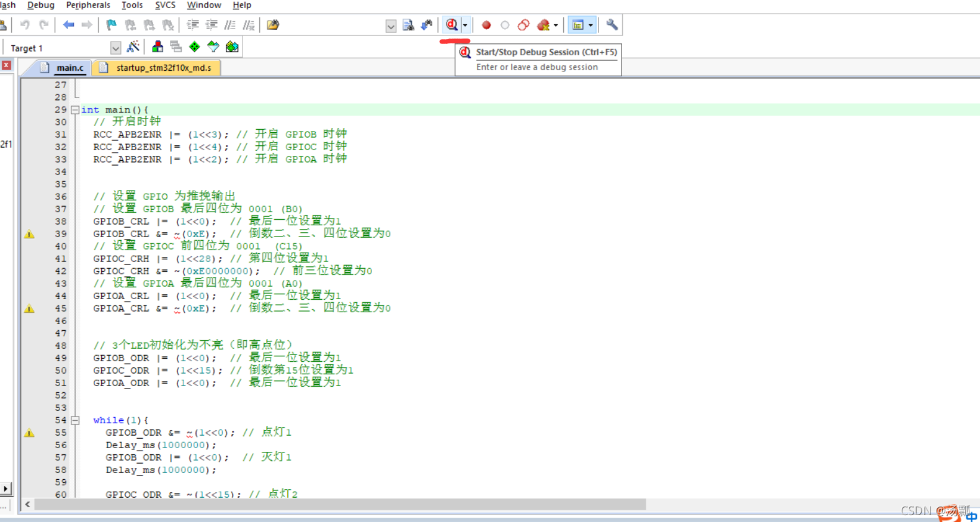
Task: Open the SVCS menu
Action: pos(165,5)
